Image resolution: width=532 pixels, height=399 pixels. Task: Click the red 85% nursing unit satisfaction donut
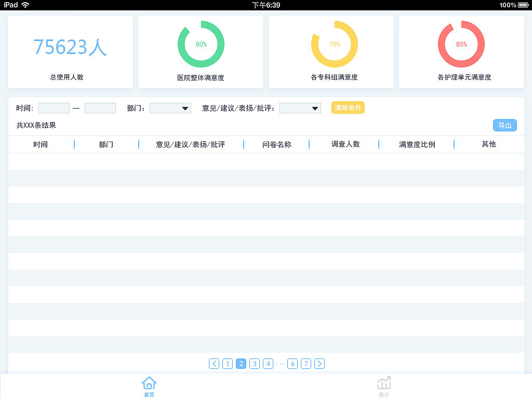[461, 44]
